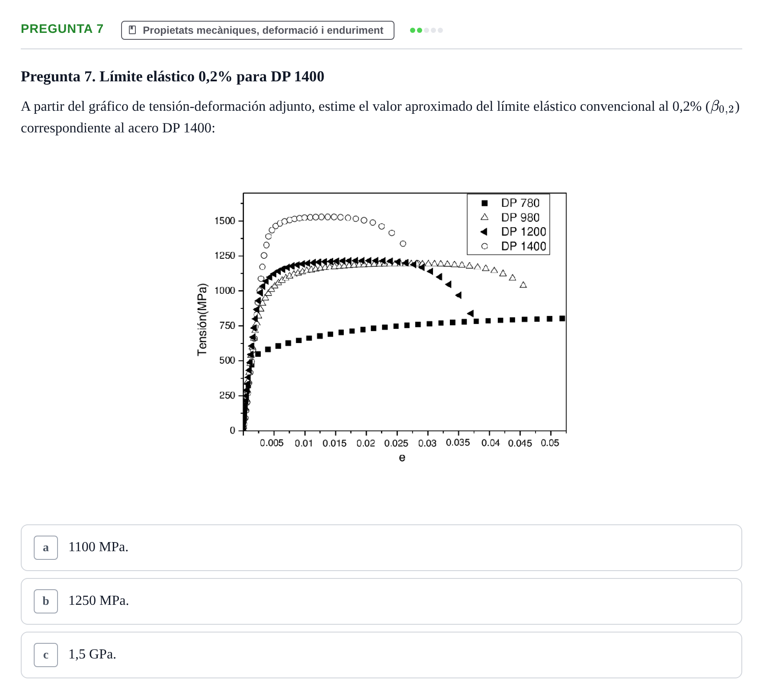
Task: Click the filled triangle DP 1200 legend marker
Action: click(x=484, y=231)
